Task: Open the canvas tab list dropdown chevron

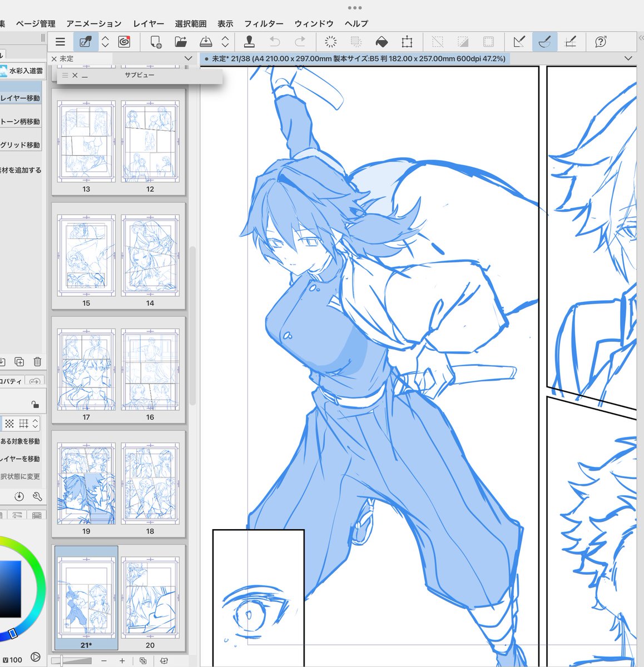Action: (x=628, y=58)
